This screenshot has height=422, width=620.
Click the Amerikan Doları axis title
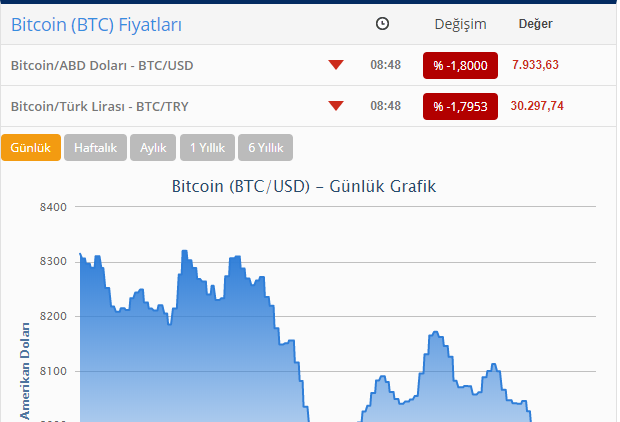(x=25, y=372)
